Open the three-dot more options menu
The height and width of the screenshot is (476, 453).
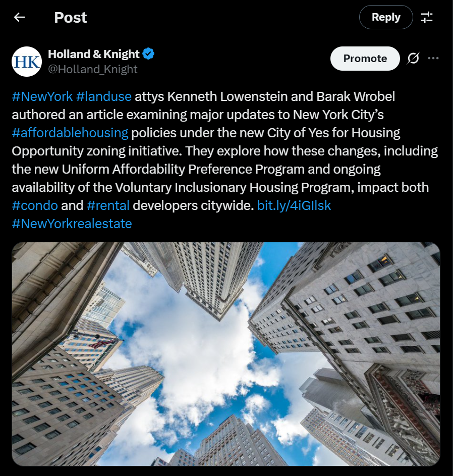[433, 58]
